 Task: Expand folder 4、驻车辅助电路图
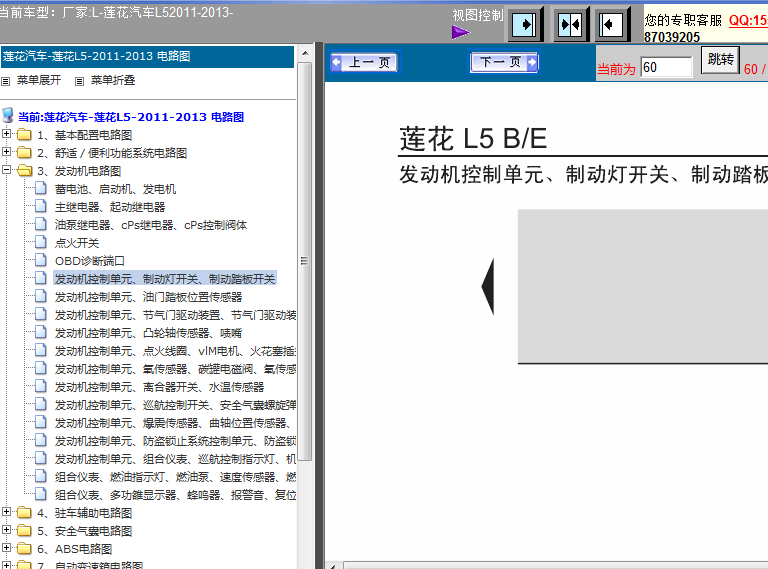[x=6, y=511]
